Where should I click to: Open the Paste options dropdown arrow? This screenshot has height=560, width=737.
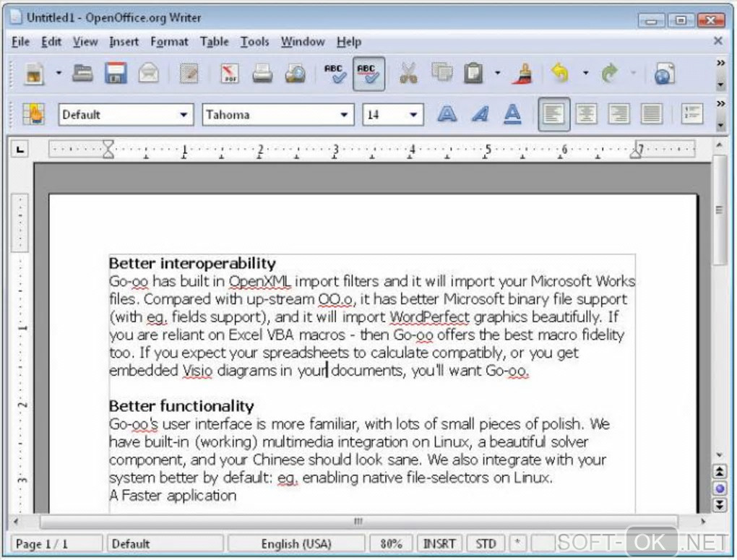497,73
